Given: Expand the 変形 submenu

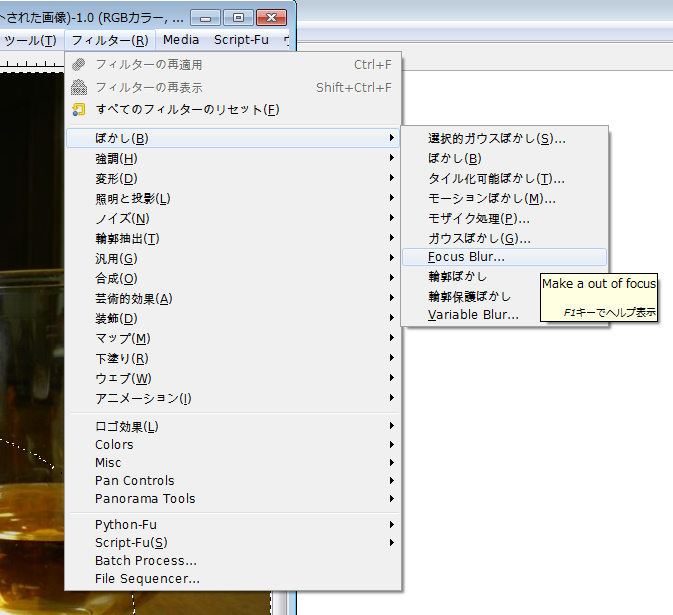Looking at the screenshot, I should (116, 179).
